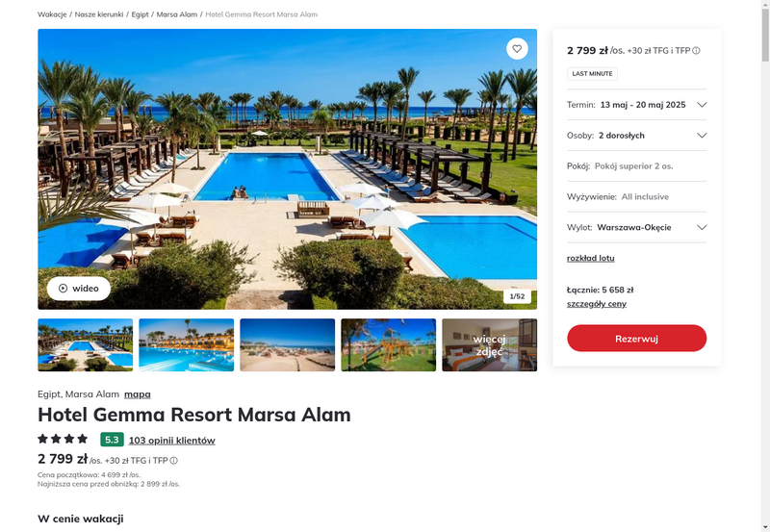Click the four-star hotel rating
The width and height of the screenshot is (770, 532).
[x=63, y=439]
